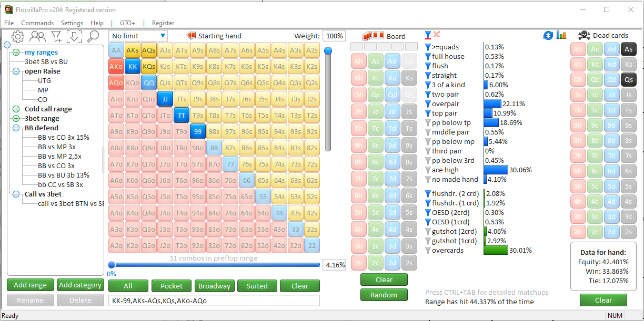
Task: Click the horizontal range percentage slider handle
Action: (112, 265)
